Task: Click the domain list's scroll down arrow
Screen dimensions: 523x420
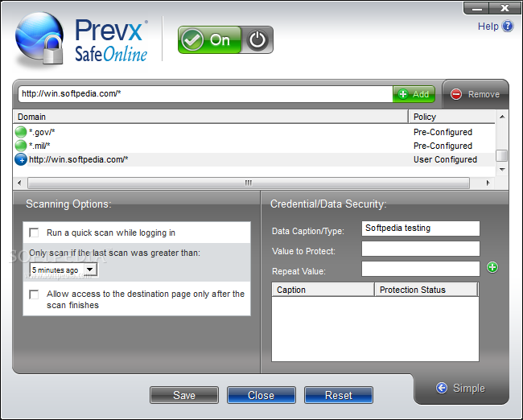Action: [x=502, y=170]
